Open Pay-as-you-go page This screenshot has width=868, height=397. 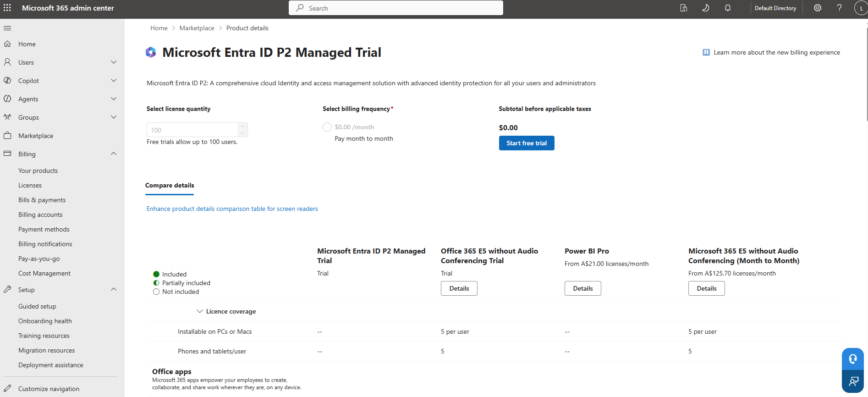[39, 259]
